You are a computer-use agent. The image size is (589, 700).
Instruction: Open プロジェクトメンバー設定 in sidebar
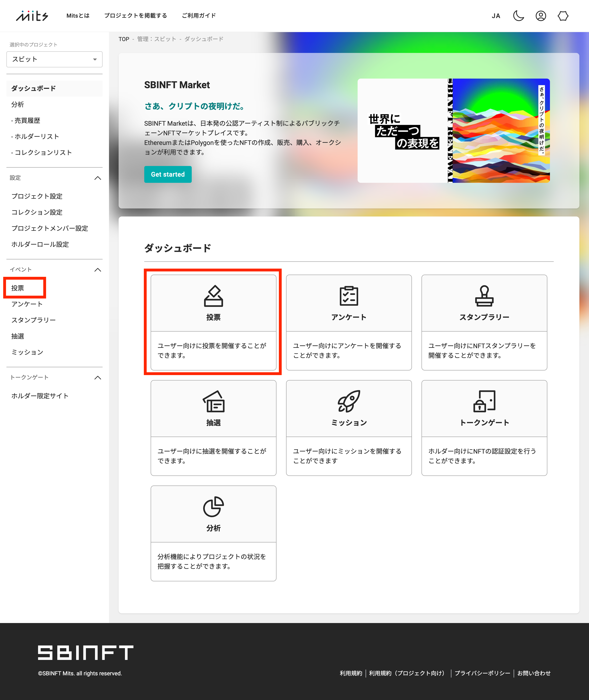[50, 228]
